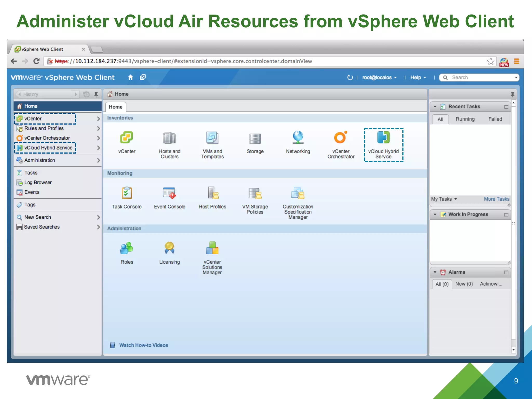Select the Acknowledged alarms tab

tap(491, 284)
